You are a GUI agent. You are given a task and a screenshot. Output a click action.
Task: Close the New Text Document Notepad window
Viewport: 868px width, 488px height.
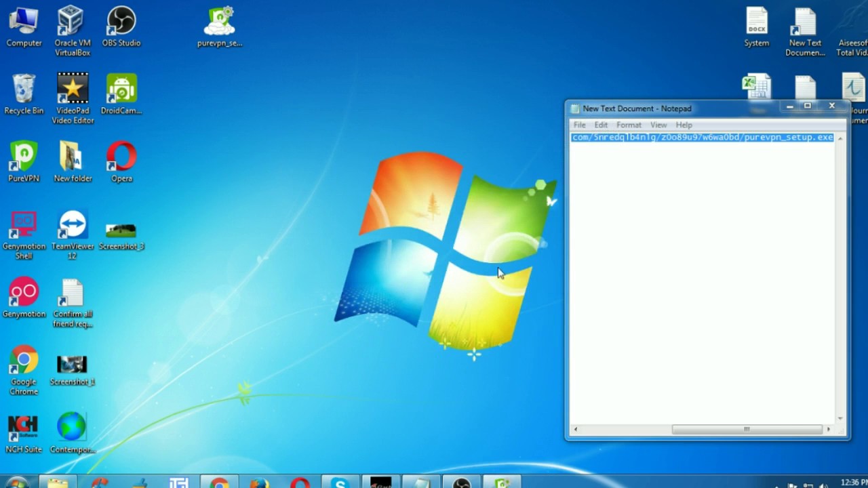click(x=832, y=106)
